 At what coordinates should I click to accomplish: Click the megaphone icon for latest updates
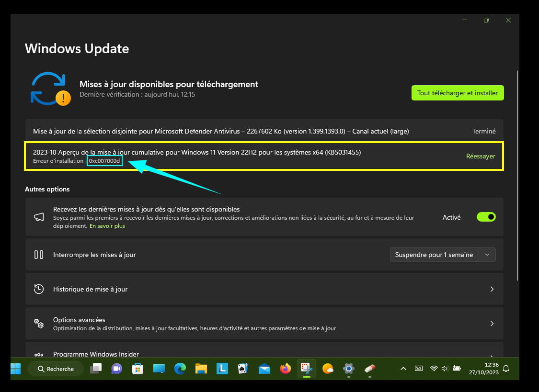pos(39,217)
